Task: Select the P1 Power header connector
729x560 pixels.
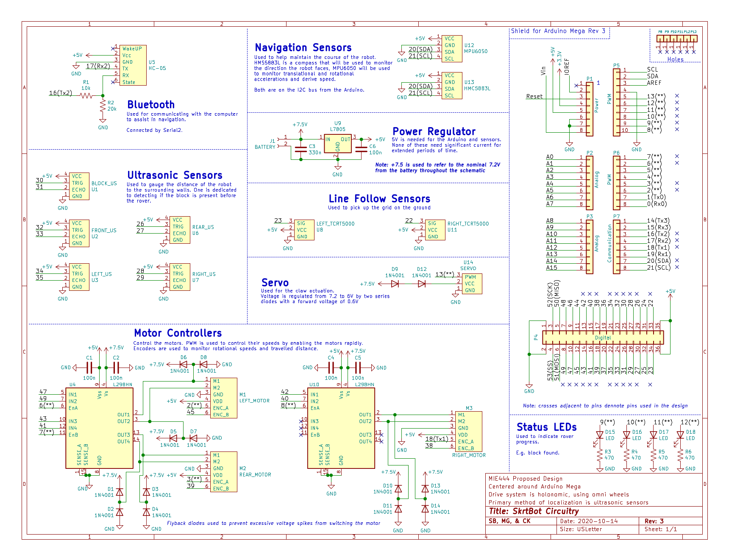Action: click(590, 109)
